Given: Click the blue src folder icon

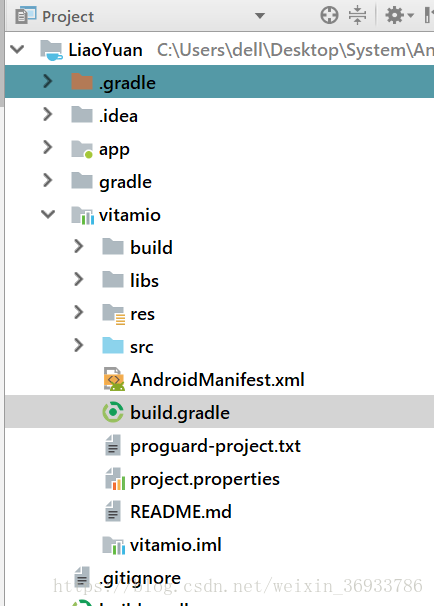Looking at the screenshot, I should 113,346.
